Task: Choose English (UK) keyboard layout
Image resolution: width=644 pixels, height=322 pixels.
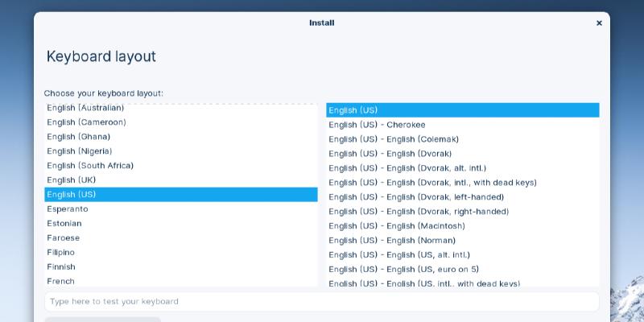Action: [72, 180]
